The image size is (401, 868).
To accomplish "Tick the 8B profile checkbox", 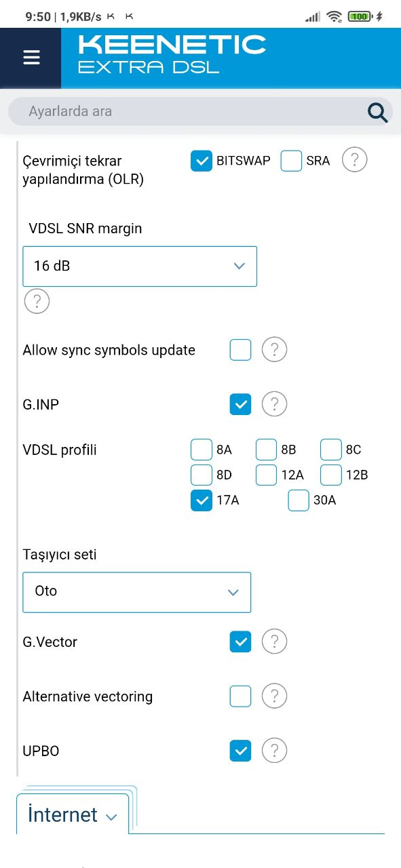I will click(x=266, y=450).
